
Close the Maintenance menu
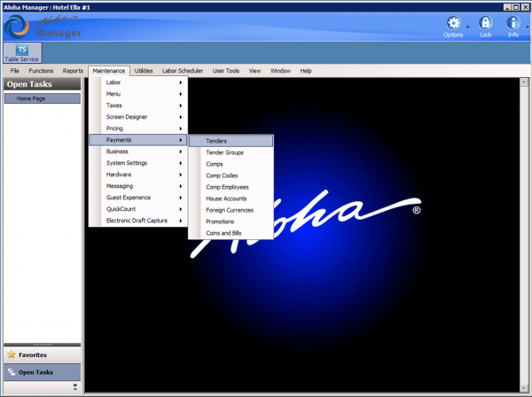pyautogui.click(x=109, y=71)
